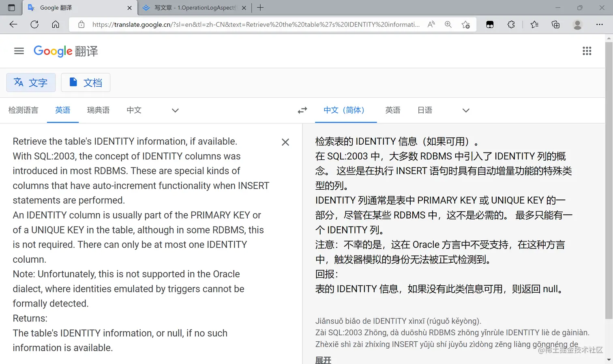
Task: Switch to 文字 text translation mode
Action: pos(31,83)
